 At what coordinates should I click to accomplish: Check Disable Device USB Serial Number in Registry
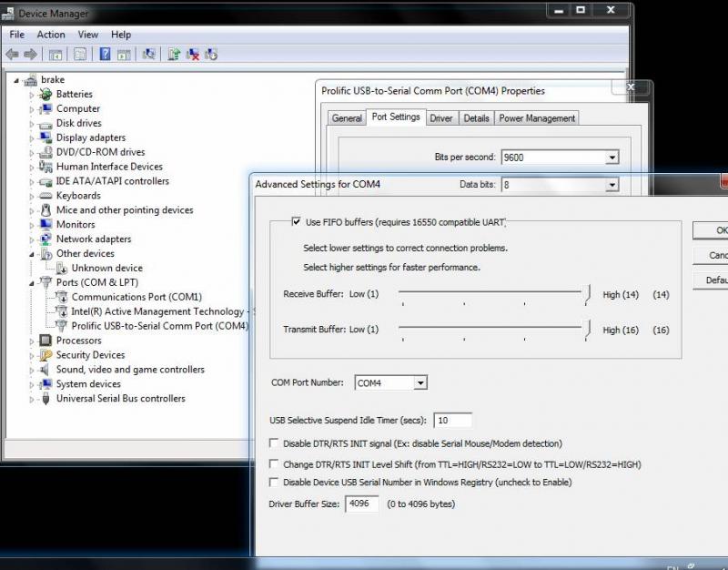pyautogui.click(x=274, y=482)
